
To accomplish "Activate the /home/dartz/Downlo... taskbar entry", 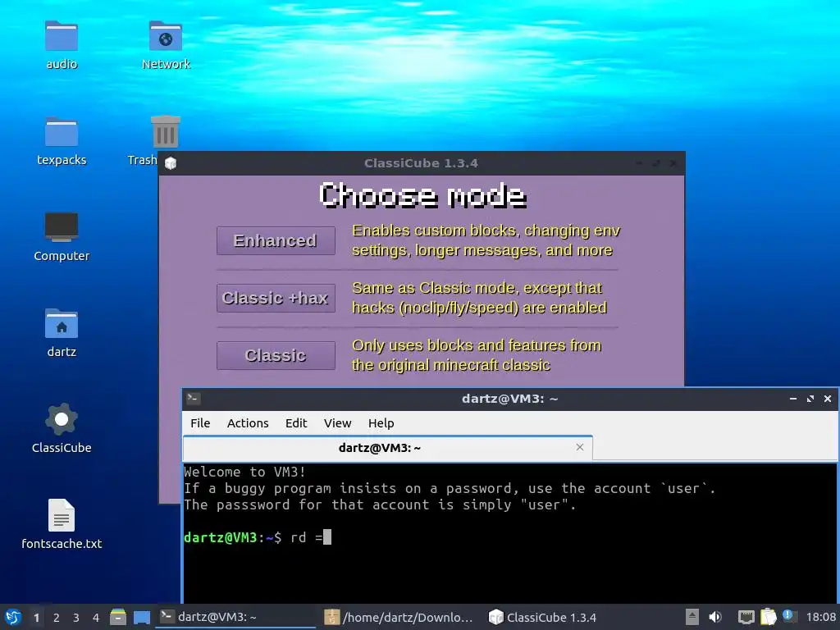I will click(x=399, y=617).
